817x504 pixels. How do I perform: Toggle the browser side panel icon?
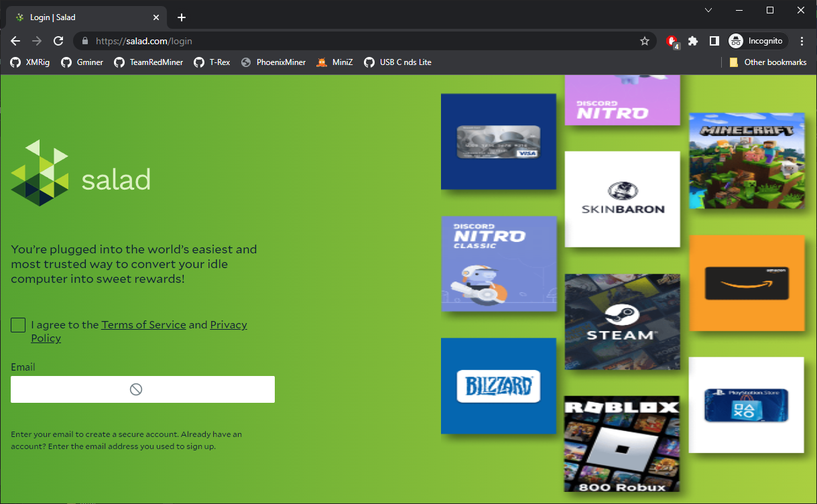pos(714,41)
